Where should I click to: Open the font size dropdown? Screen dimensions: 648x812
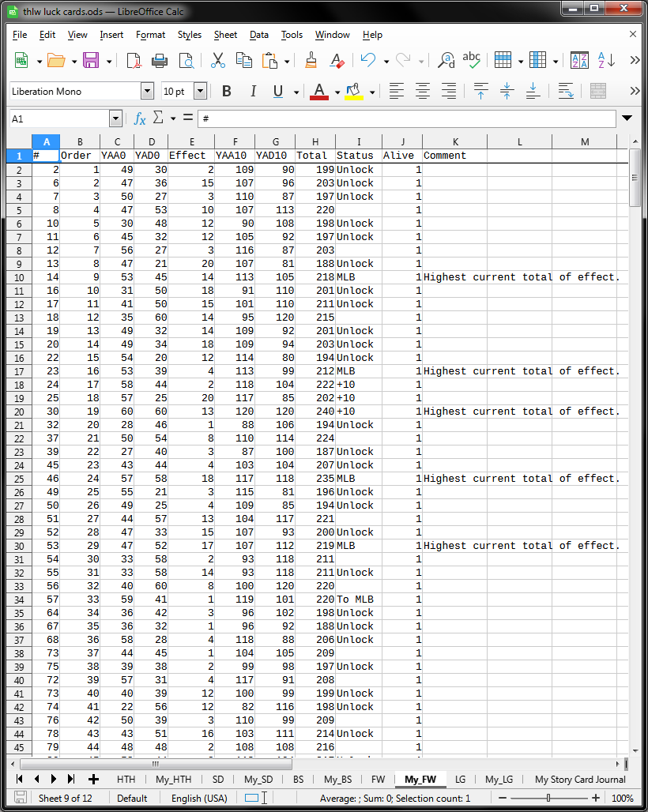(201, 92)
